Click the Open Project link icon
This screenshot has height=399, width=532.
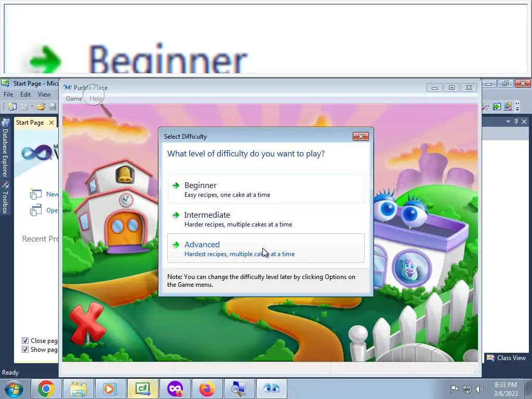click(36, 210)
